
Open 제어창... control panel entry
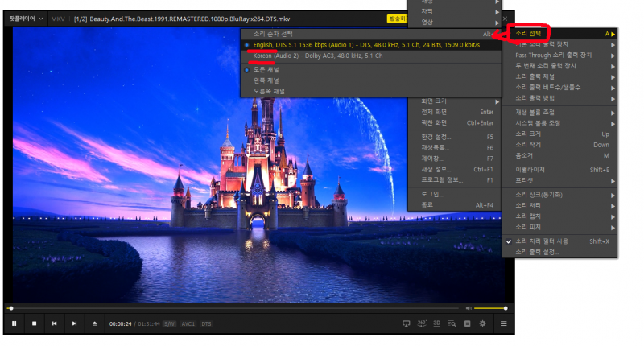pyautogui.click(x=454, y=159)
